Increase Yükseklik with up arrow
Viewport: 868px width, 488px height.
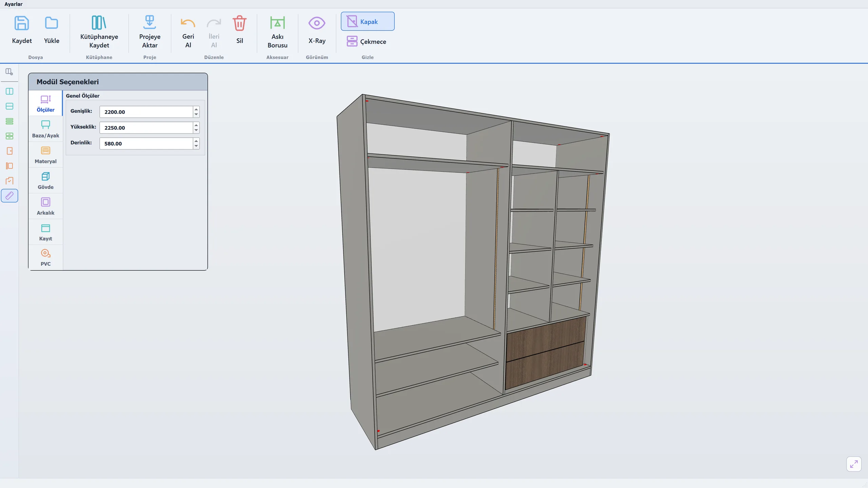tap(196, 125)
